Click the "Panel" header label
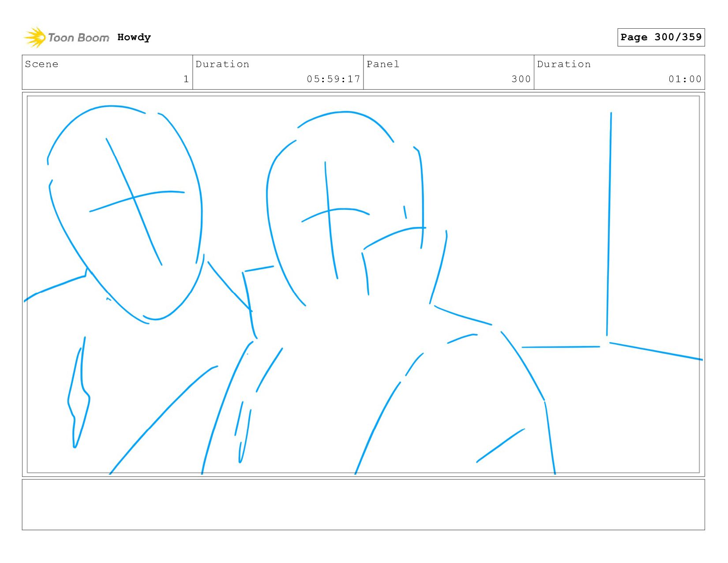This screenshot has height=563, width=728. point(383,64)
